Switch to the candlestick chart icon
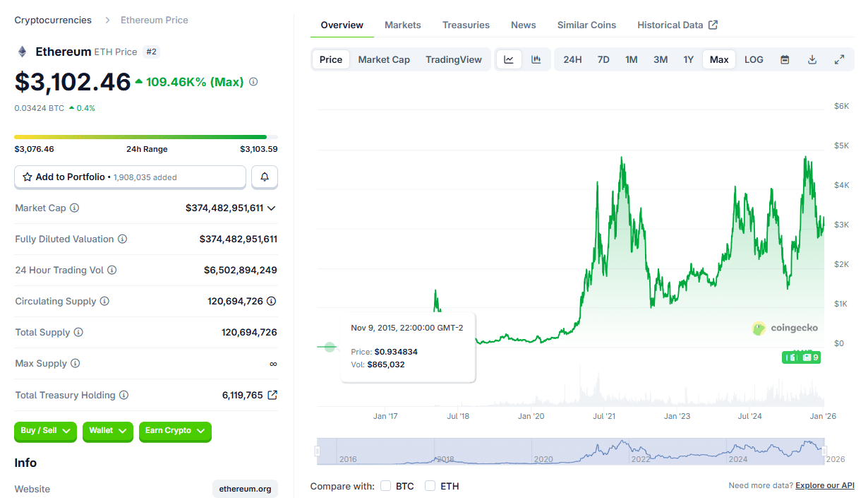The image size is (868, 498). pyautogui.click(x=536, y=59)
